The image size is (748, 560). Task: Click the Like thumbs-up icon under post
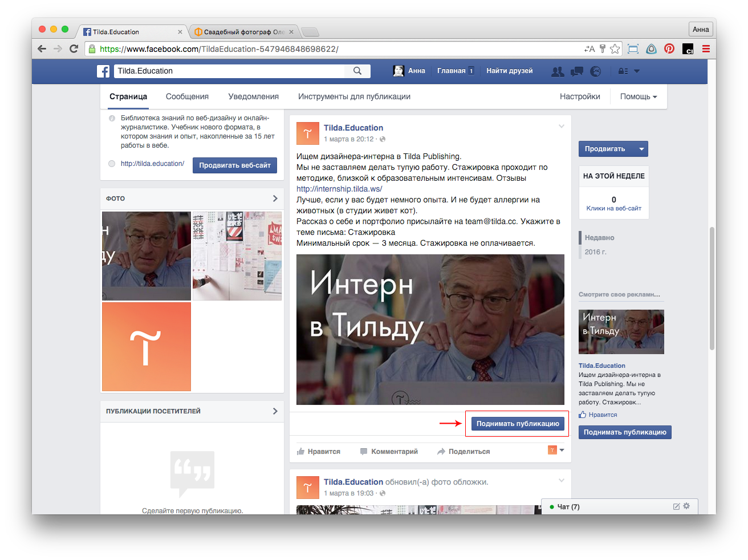tap(301, 452)
